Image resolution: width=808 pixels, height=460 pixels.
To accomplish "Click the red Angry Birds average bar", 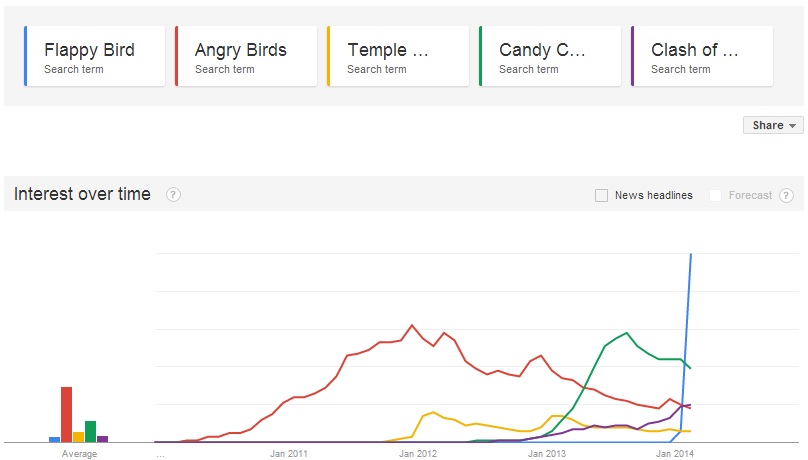I will [x=67, y=414].
